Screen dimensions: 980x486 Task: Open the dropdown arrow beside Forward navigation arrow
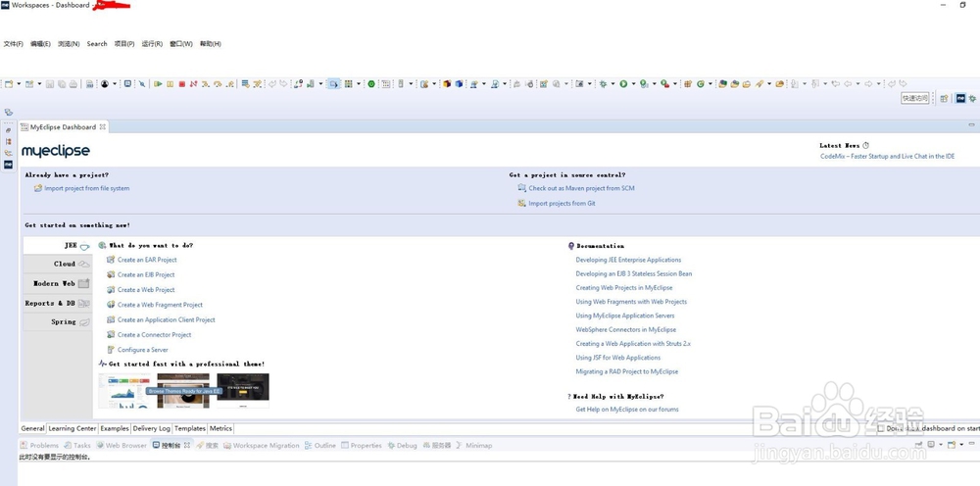coord(879,83)
